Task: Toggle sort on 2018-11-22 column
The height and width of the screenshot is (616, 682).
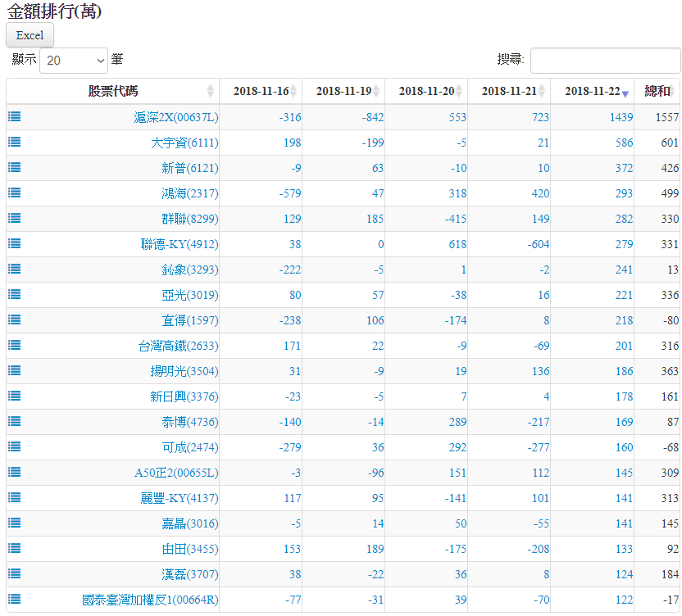Action: click(x=592, y=91)
